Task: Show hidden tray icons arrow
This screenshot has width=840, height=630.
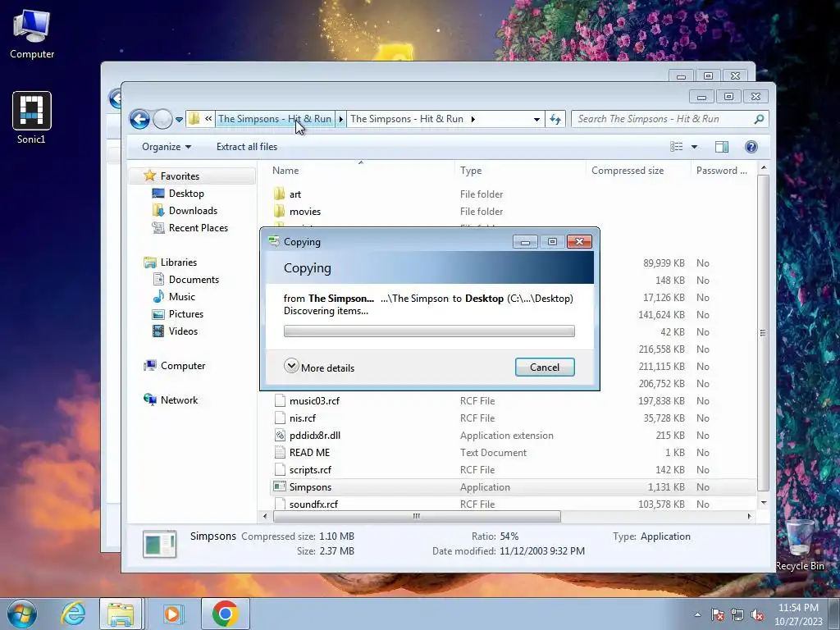Action: tap(697, 614)
